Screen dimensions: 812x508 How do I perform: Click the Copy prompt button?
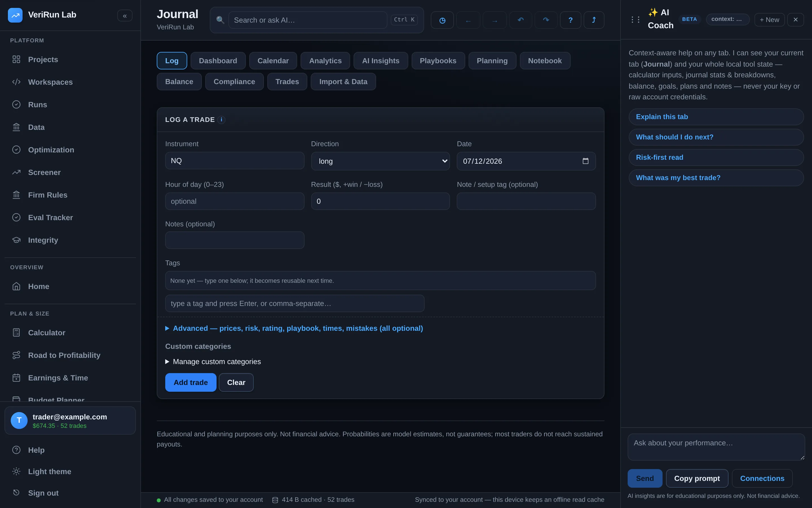tap(697, 478)
